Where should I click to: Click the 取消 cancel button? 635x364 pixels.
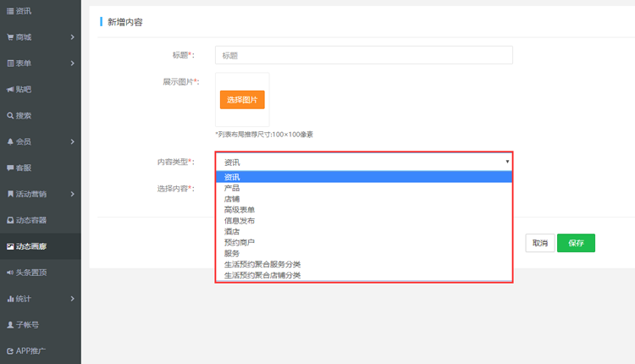point(538,243)
